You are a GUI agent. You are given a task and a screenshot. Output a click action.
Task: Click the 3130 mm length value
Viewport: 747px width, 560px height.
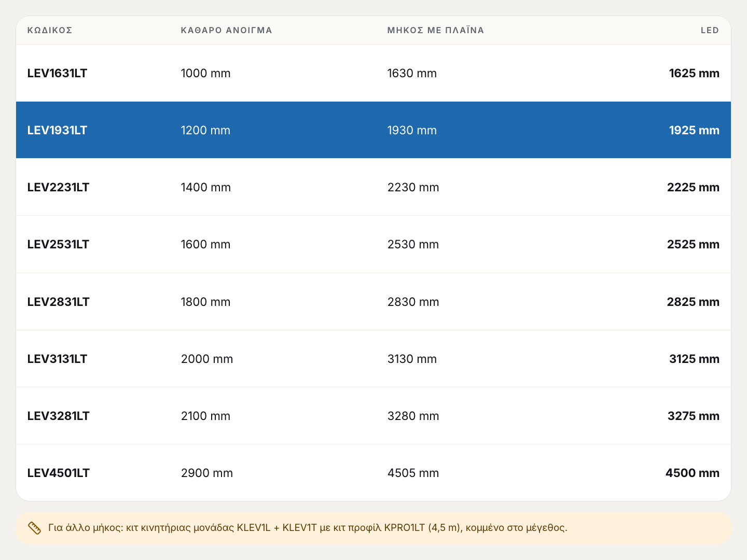(412, 359)
